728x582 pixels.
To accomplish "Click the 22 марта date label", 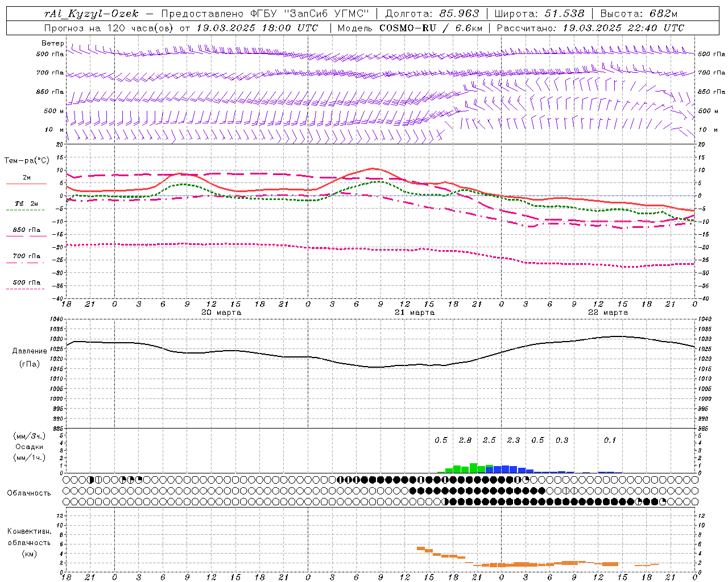I will pos(608,312).
